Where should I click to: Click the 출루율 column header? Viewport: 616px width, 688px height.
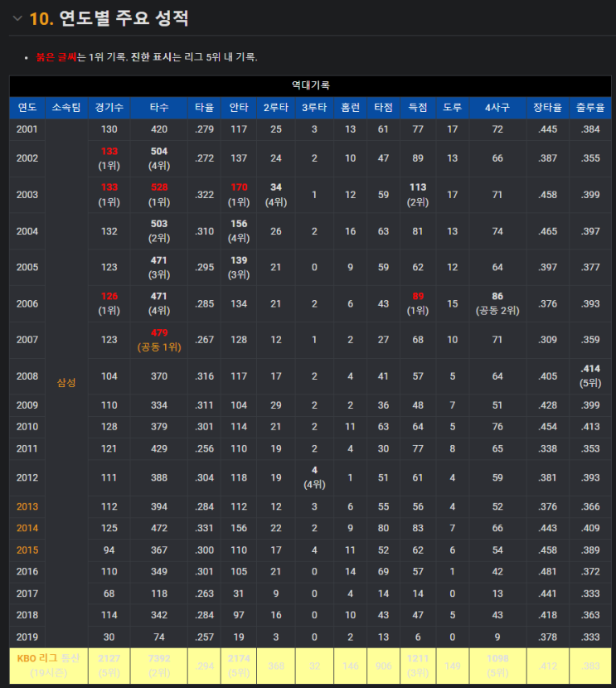tap(590, 108)
